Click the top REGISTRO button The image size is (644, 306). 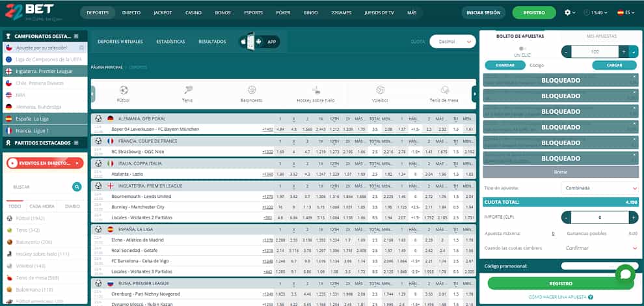tap(534, 13)
